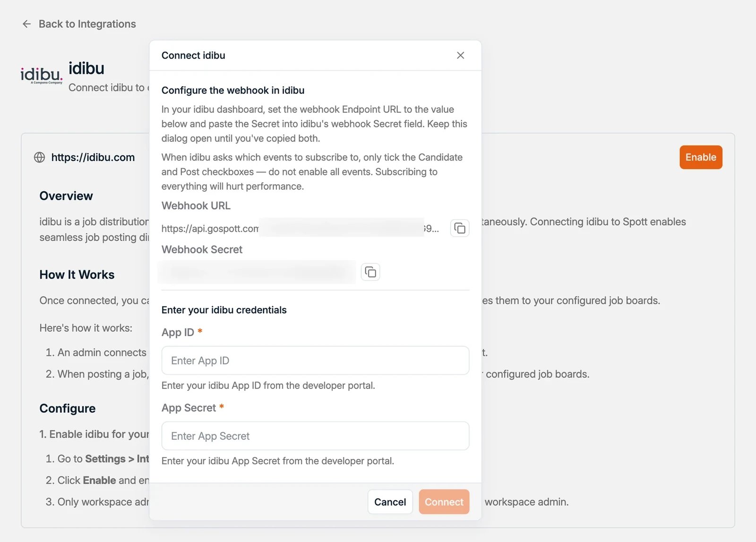Screen dimensions: 756x542
Task: Click the orange Enable button
Action: point(701,157)
